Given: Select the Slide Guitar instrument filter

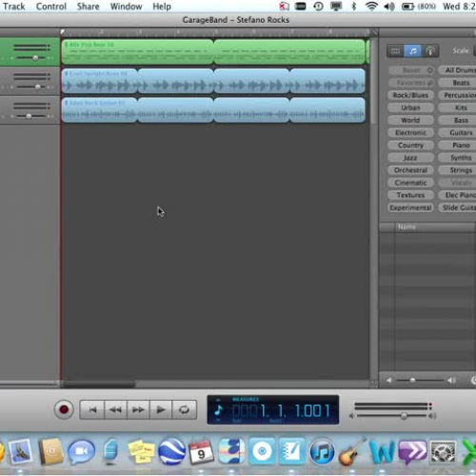Looking at the screenshot, I should 457,208.
